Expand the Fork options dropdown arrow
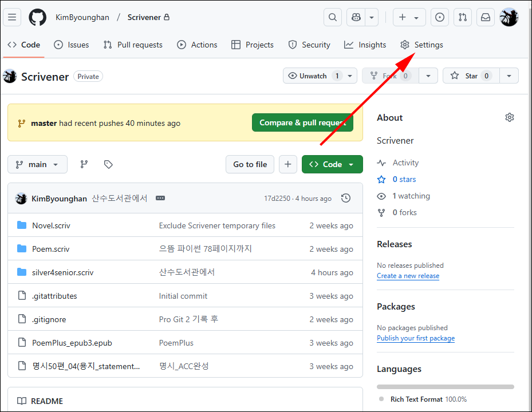532x412 pixels. pos(428,76)
